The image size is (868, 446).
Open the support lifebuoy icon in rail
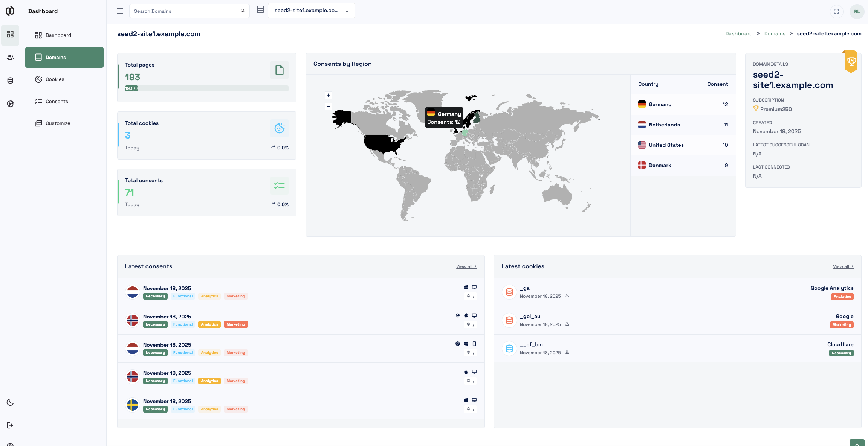click(x=10, y=104)
